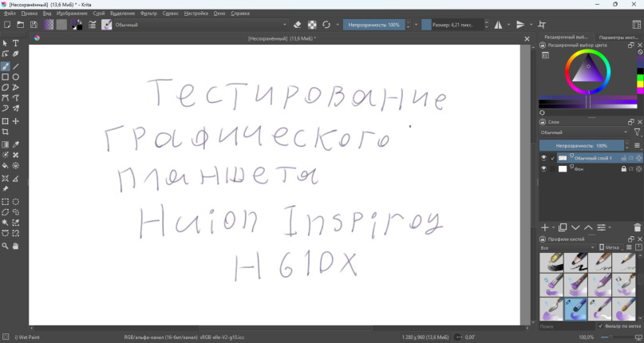Screen dimensions: 644x343
Task: Toggle eraser mode in top toolbar
Action: coord(298,25)
